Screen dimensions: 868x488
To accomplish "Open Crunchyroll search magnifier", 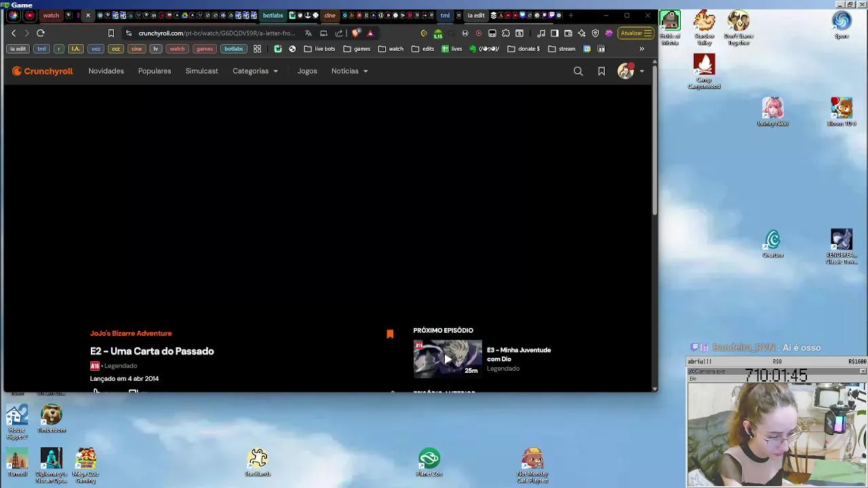I will 578,71.
